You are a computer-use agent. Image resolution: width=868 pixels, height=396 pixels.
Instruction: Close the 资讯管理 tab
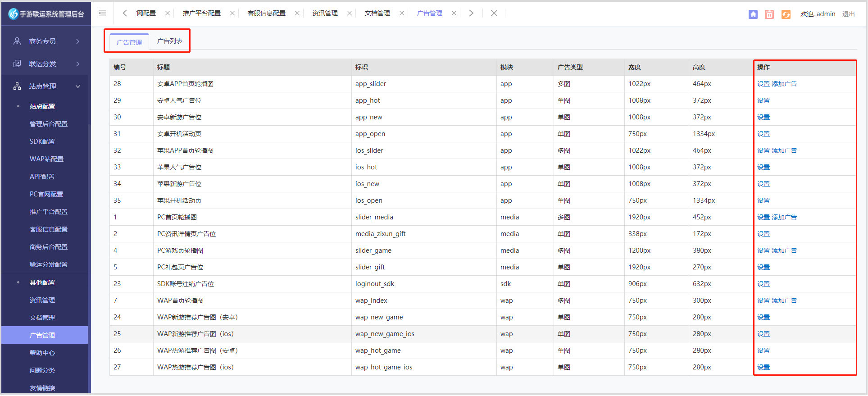coord(350,13)
